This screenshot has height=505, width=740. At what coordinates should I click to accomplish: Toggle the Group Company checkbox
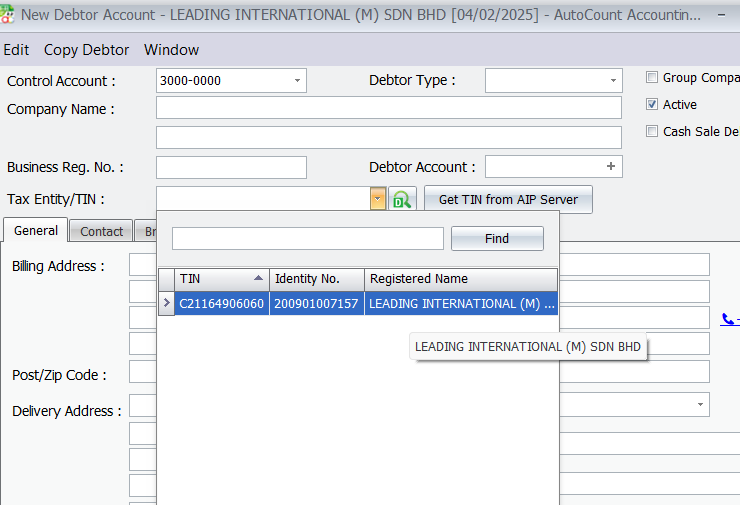652,77
